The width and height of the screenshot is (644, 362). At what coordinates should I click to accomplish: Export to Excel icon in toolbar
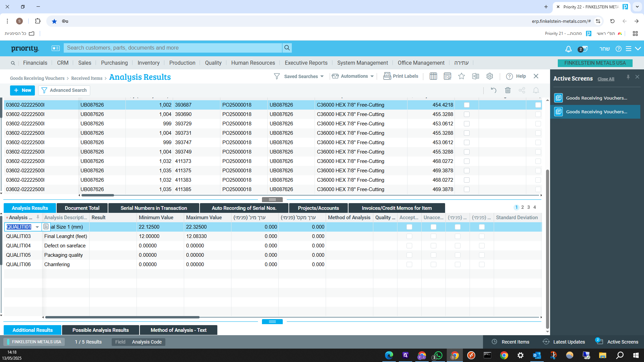475,76
